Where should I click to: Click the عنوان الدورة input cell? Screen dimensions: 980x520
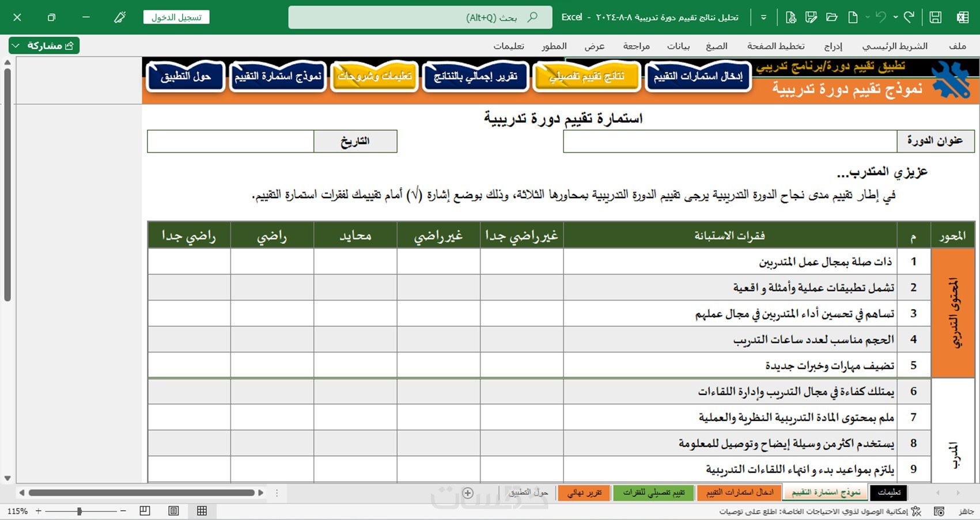pos(730,141)
